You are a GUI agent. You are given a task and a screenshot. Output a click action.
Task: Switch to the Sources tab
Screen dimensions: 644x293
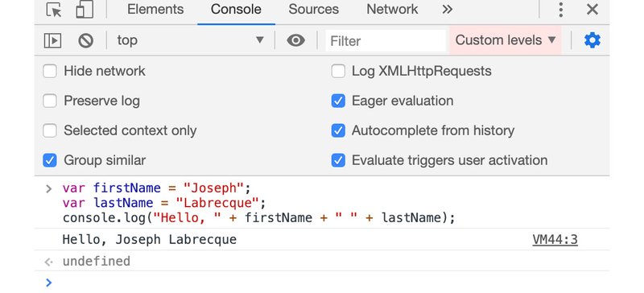pos(313,10)
